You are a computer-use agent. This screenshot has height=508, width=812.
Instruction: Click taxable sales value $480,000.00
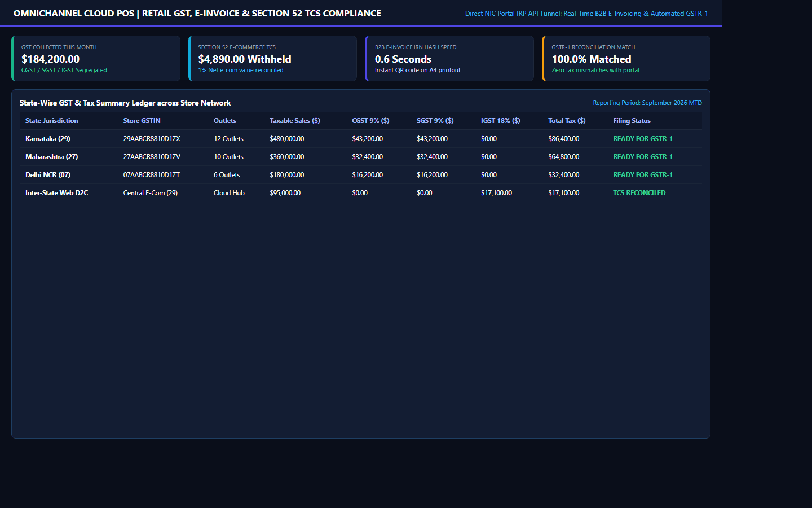coord(287,139)
